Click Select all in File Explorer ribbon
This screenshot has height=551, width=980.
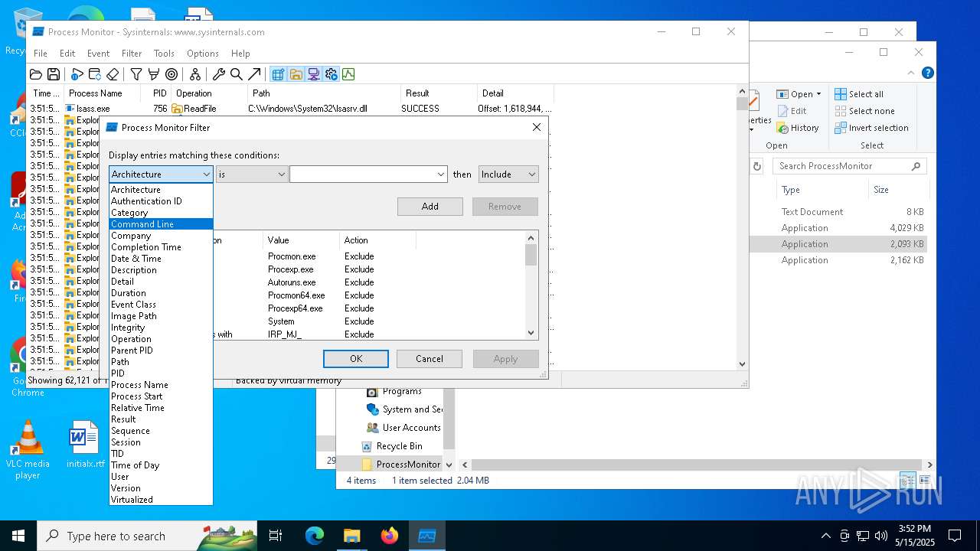[859, 94]
